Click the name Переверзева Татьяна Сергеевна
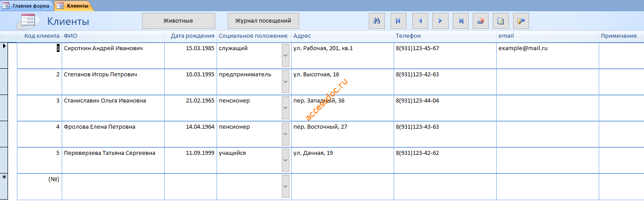The width and height of the screenshot is (644, 217). [110, 153]
